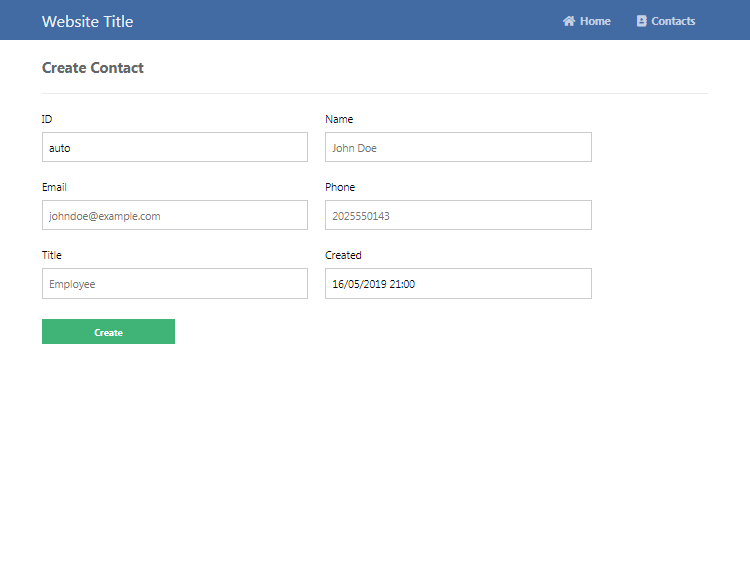Viewport: 750px width, 585px height.
Task: Select the Email input field
Action: point(175,215)
